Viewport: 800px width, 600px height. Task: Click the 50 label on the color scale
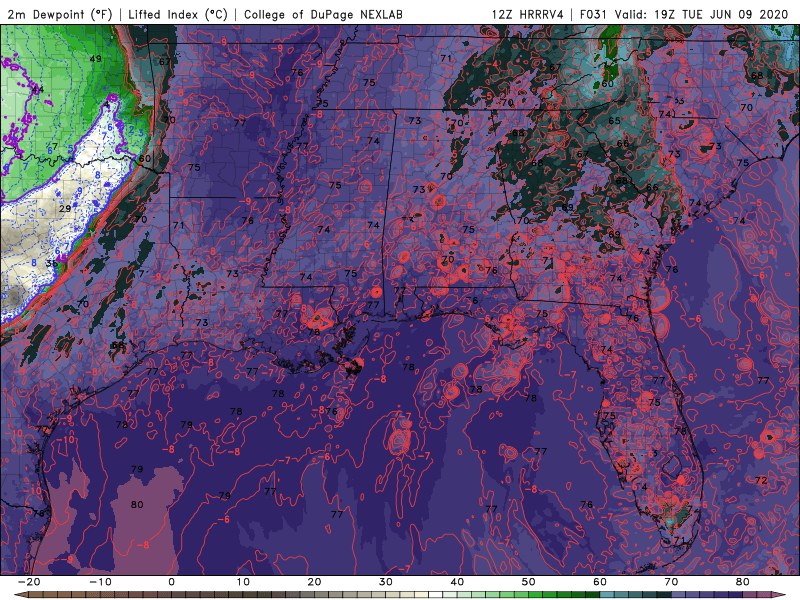(529, 582)
